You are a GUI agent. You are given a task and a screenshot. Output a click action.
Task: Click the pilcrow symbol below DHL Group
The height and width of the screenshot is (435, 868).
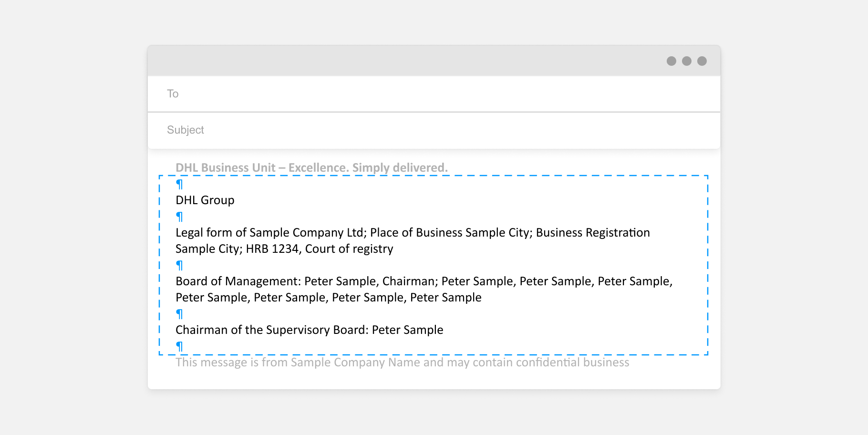click(179, 216)
